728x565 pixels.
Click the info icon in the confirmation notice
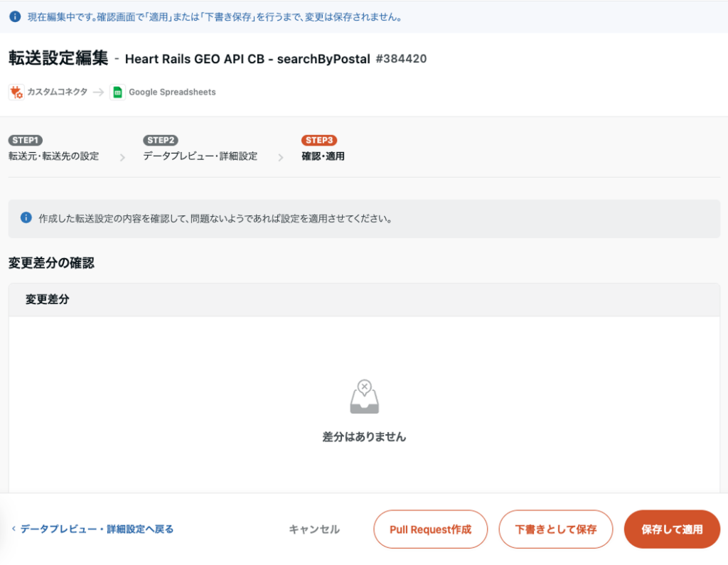pyautogui.click(x=26, y=218)
